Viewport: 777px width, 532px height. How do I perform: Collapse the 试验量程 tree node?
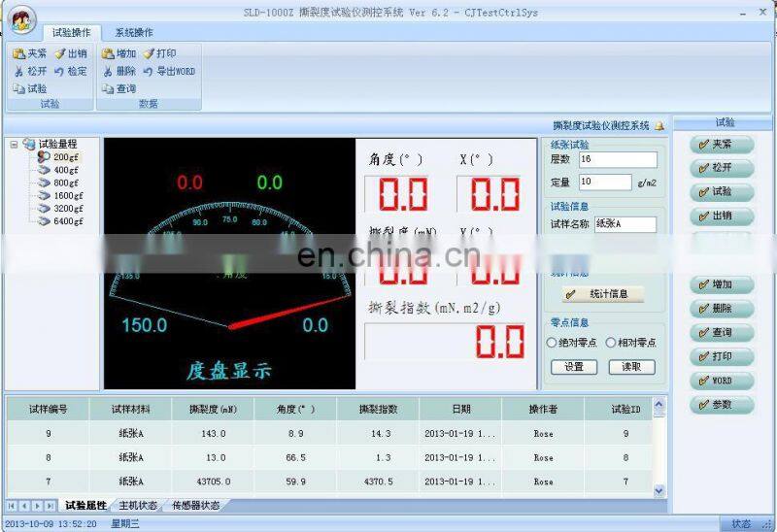point(14,144)
